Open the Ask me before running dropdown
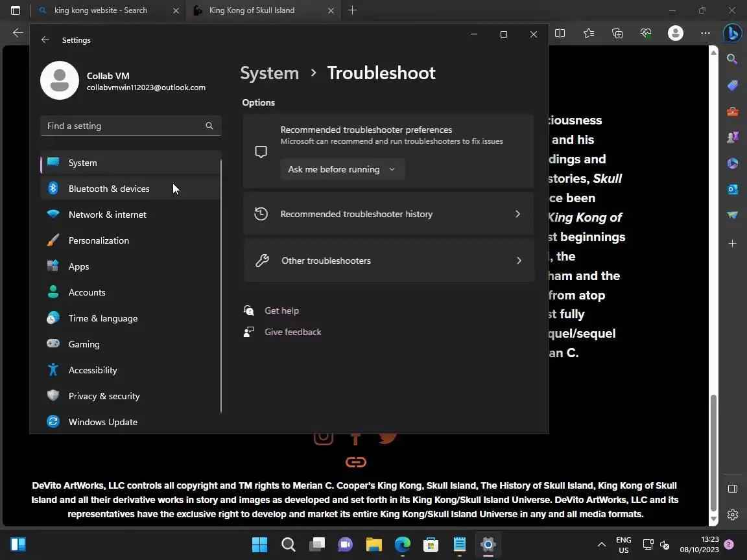The height and width of the screenshot is (560, 747). [342, 170]
